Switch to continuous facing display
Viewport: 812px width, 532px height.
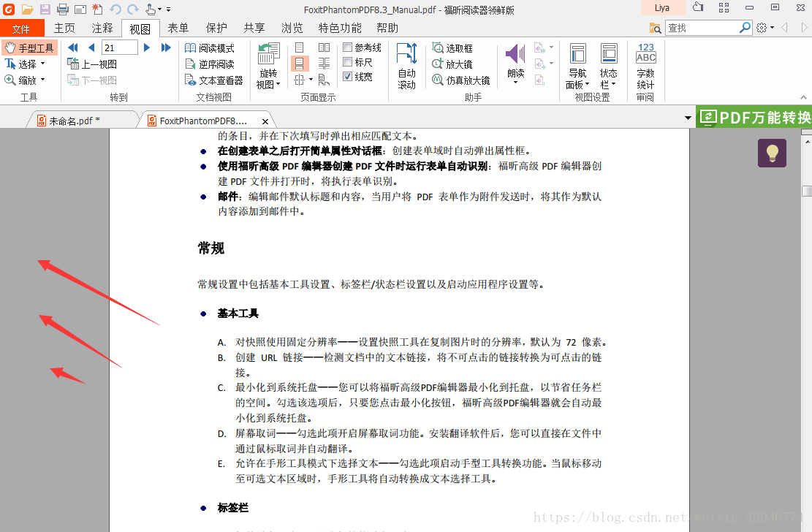pos(325,64)
